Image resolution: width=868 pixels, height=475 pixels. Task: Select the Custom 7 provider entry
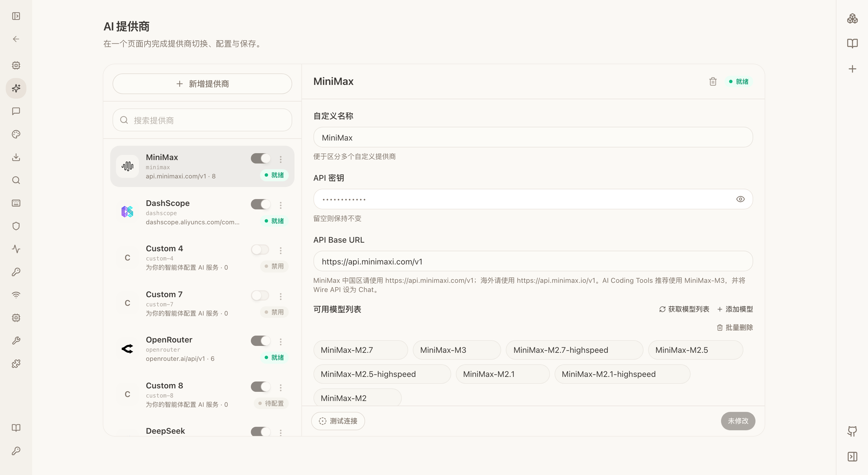202,303
